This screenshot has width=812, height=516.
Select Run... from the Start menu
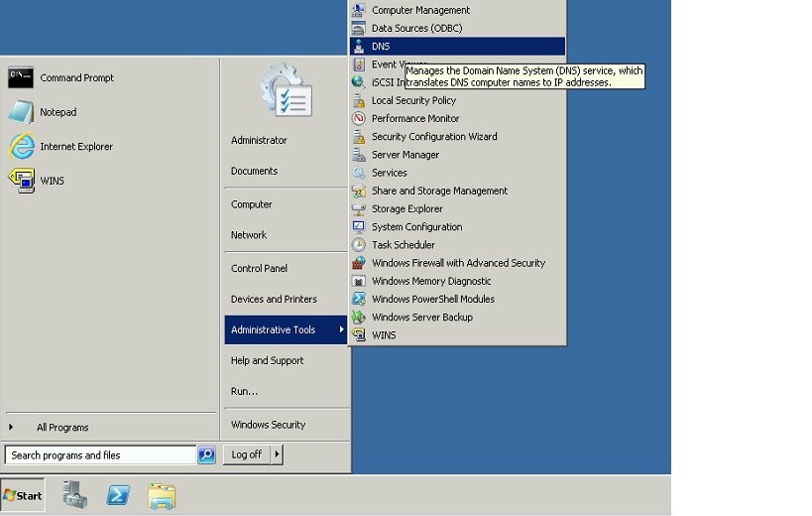pos(245,391)
